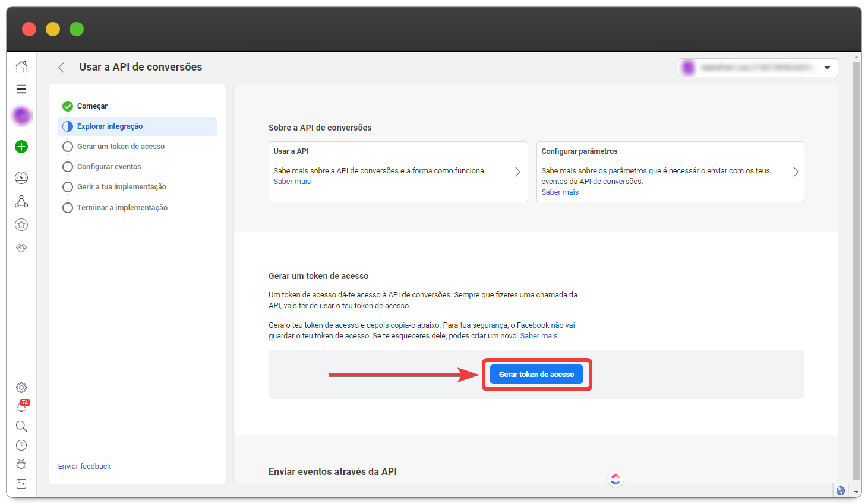Go to the Começar step
Viewport: 868px width, 504px height.
click(92, 106)
